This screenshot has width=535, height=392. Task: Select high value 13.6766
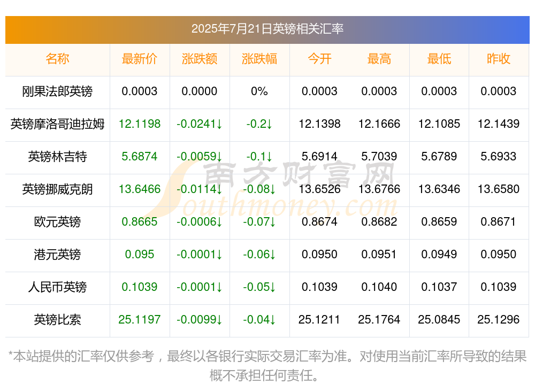379,189
